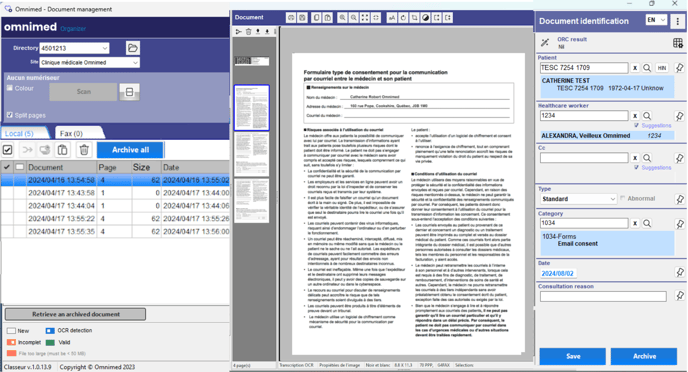Click Retrieve an archived document button
The width and height of the screenshot is (688, 372).
point(75,314)
